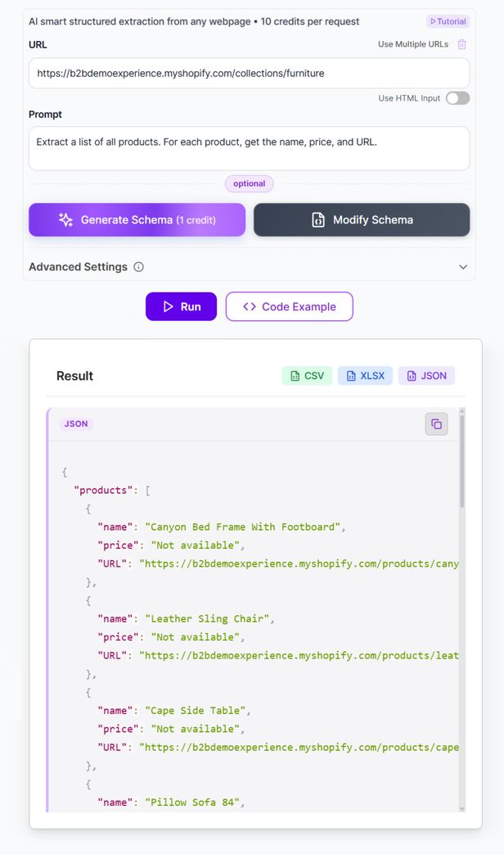Click the play icon on the Run button
Viewport: 504px width, 855px height.
[168, 306]
